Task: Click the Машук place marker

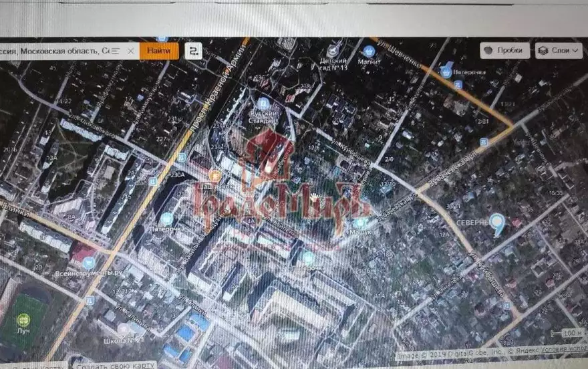Action: pos(361,224)
